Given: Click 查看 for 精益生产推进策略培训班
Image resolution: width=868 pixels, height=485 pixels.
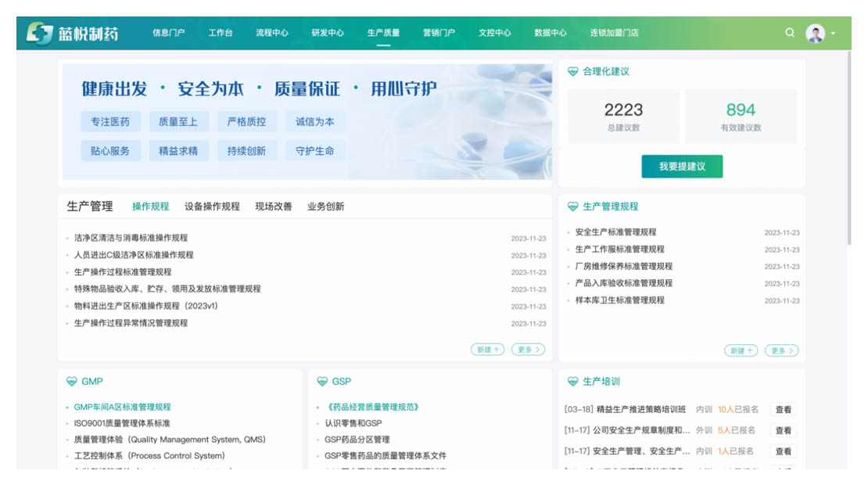Looking at the screenshot, I should pos(783,409).
